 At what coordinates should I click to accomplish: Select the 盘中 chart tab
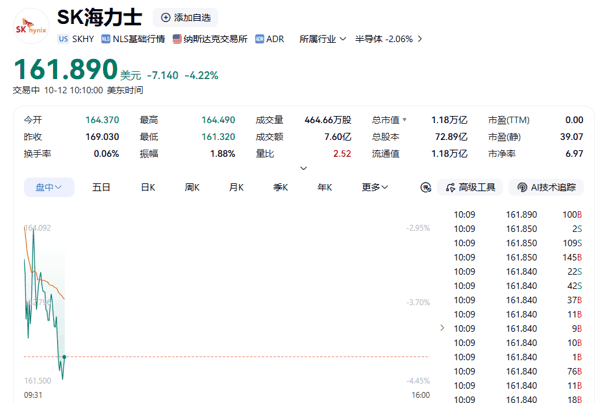tap(49, 187)
